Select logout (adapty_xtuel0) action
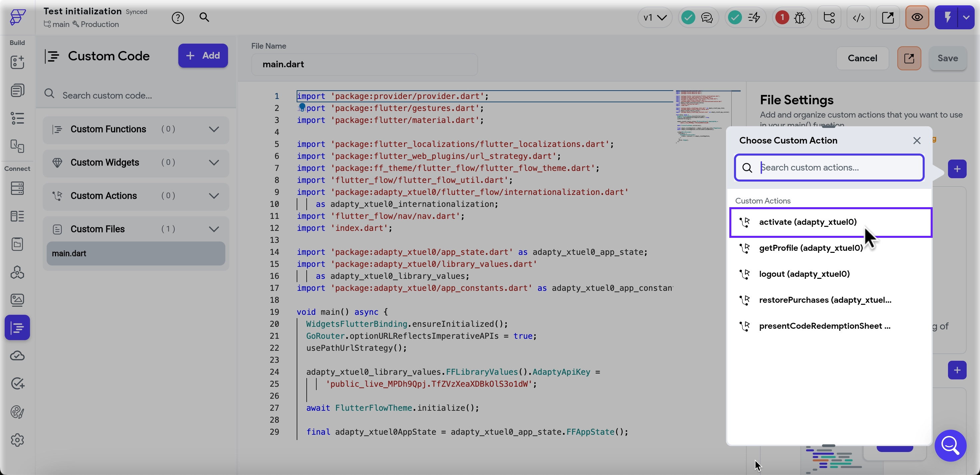 (x=804, y=274)
